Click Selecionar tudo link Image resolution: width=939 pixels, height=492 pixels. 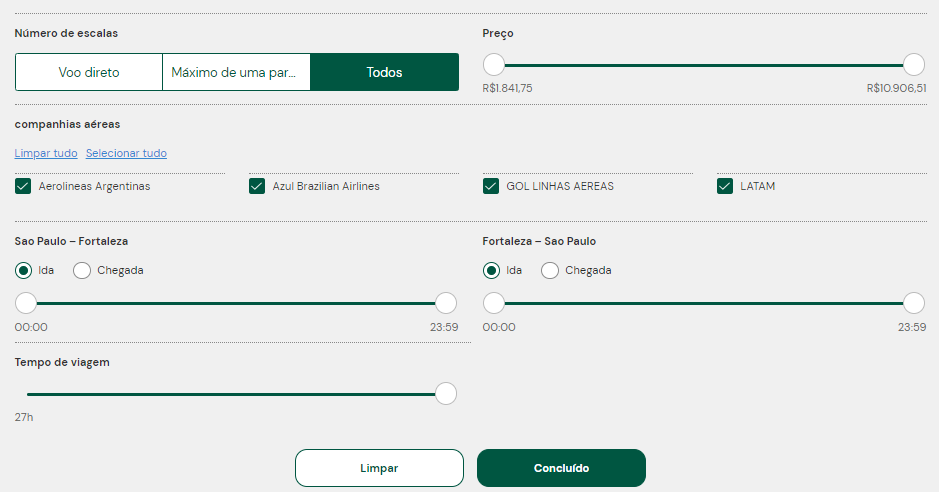pyautogui.click(x=126, y=153)
